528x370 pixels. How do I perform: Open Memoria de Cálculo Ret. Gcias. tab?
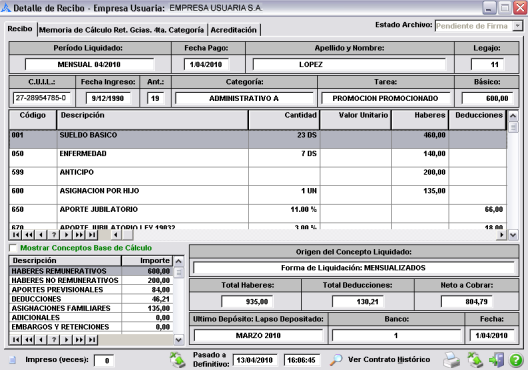point(121,30)
